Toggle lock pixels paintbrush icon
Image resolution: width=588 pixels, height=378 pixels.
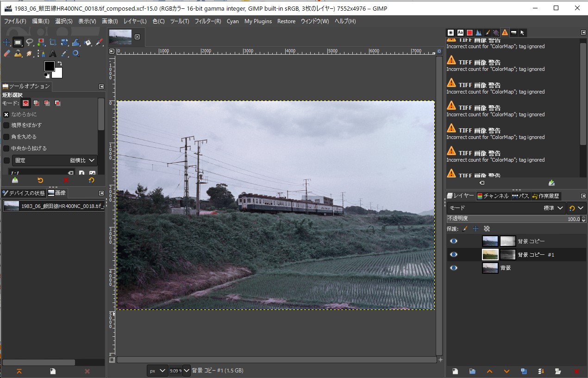point(465,229)
